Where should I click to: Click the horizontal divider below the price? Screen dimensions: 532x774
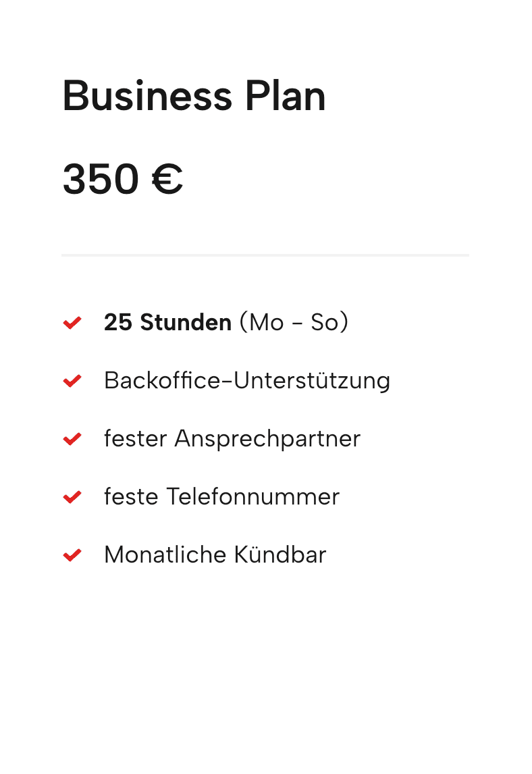tap(265, 255)
